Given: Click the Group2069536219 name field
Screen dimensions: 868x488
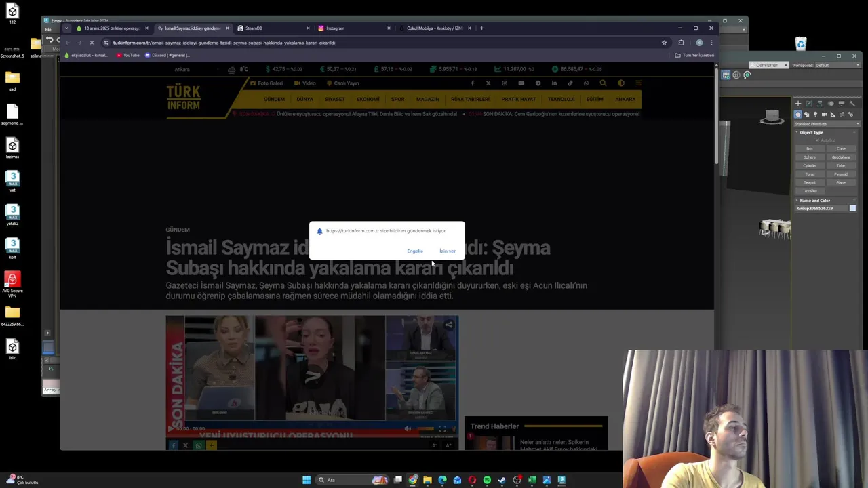Looking at the screenshot, I should point(821,209).
